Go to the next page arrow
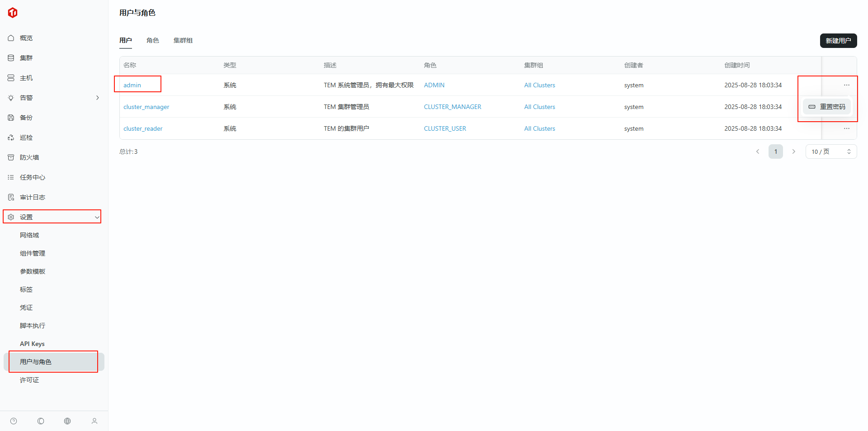Screen dimensions: 868x431 pos(793,152)
